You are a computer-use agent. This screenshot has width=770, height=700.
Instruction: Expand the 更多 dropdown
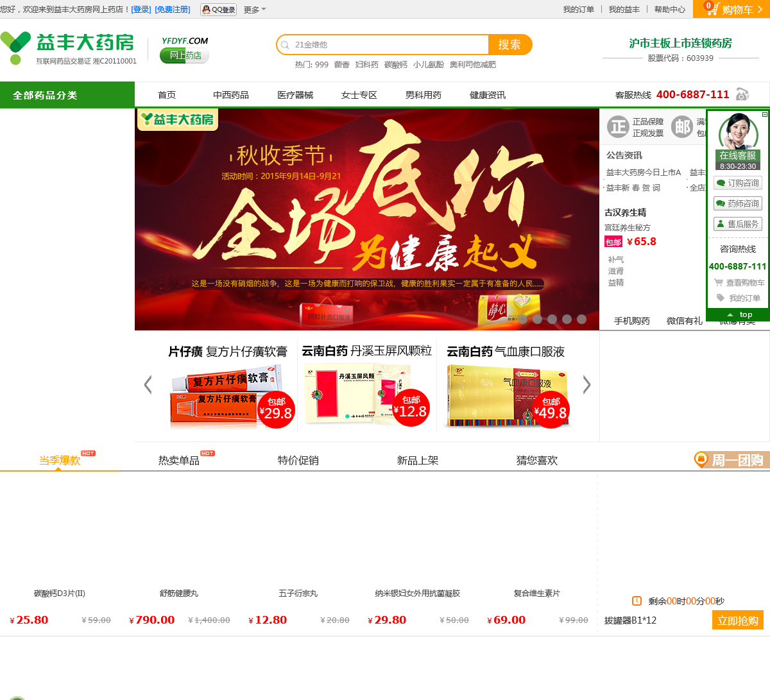[x=255, y=10]
